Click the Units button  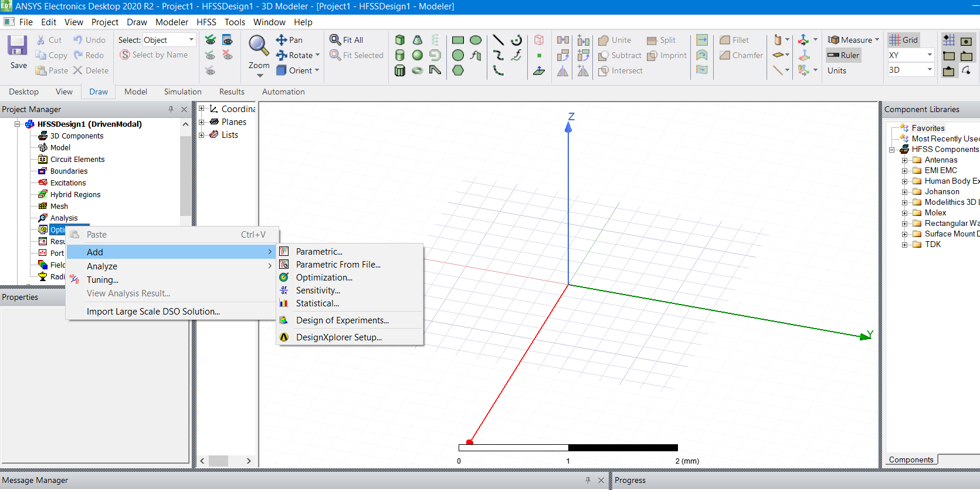(x=836, y=70)
